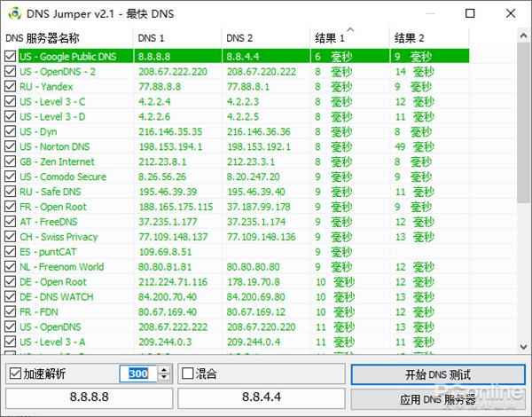The width and height of the screenshot is (532, 417).
Task: Toggle the ES - puntCAT checkbox
Action: 10,252
